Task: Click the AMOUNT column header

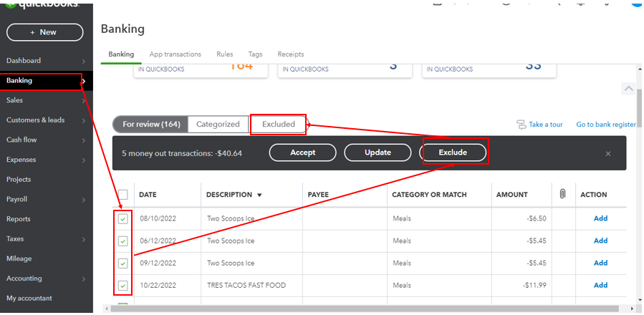Action: click(x=511, y=195)
